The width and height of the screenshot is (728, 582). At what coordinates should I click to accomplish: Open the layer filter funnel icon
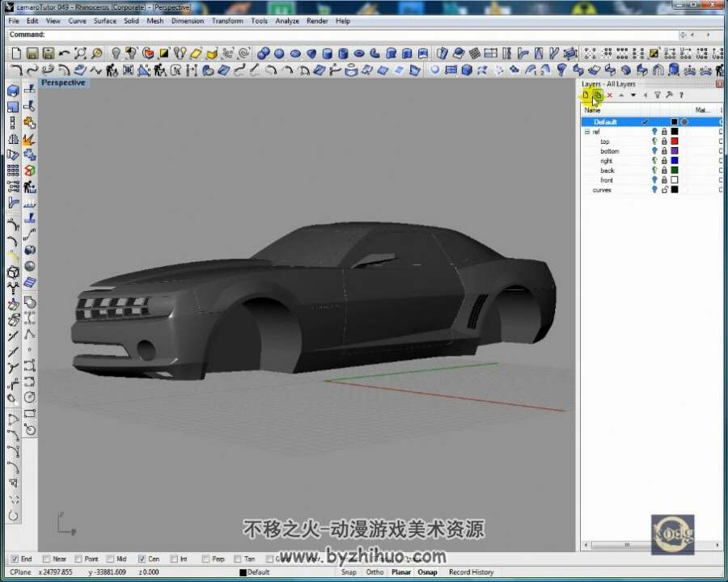pos(657,95)
